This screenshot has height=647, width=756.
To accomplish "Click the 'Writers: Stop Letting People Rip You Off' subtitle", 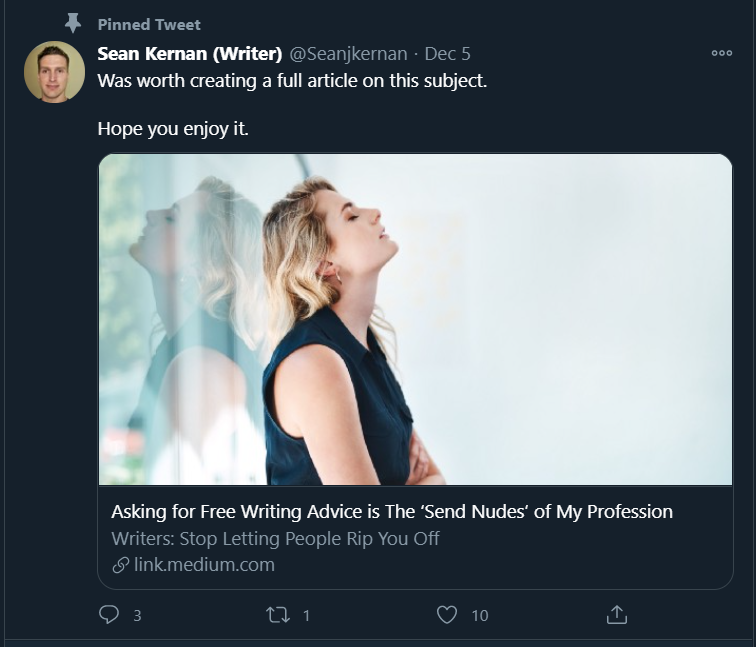I will (x=275, y=539).
